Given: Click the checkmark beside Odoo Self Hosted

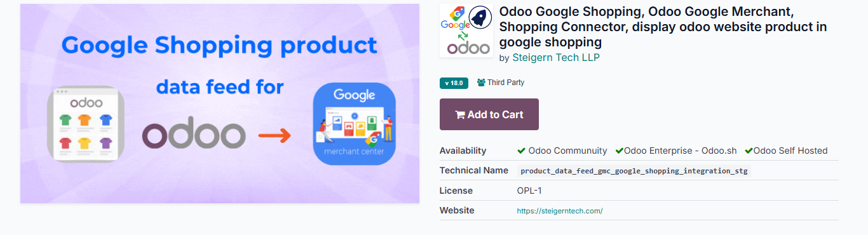Looking at the screenshot, I should (x=749, y=151).
